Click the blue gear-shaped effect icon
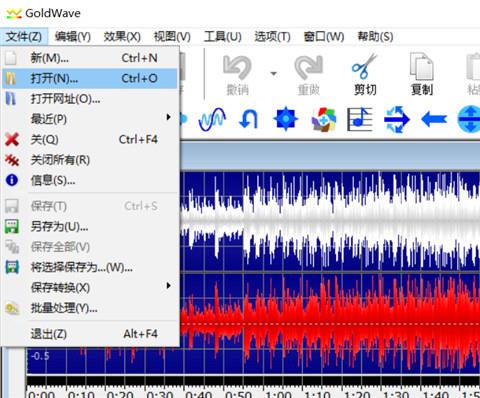This screenshot has width=480, height=398. click(285, 119)
